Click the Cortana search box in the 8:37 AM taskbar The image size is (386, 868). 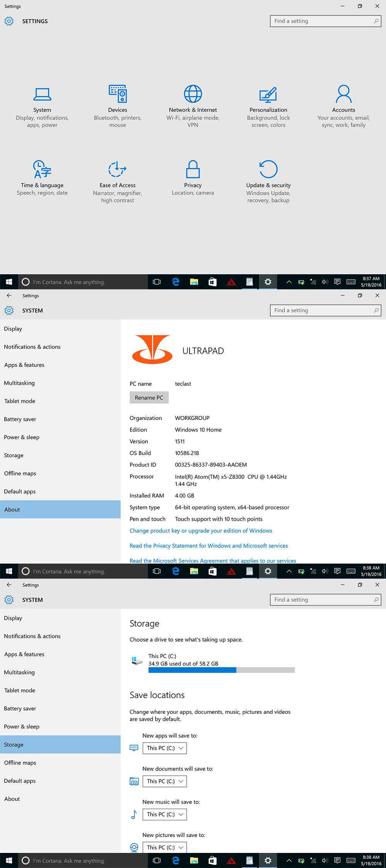click(83, 282)
